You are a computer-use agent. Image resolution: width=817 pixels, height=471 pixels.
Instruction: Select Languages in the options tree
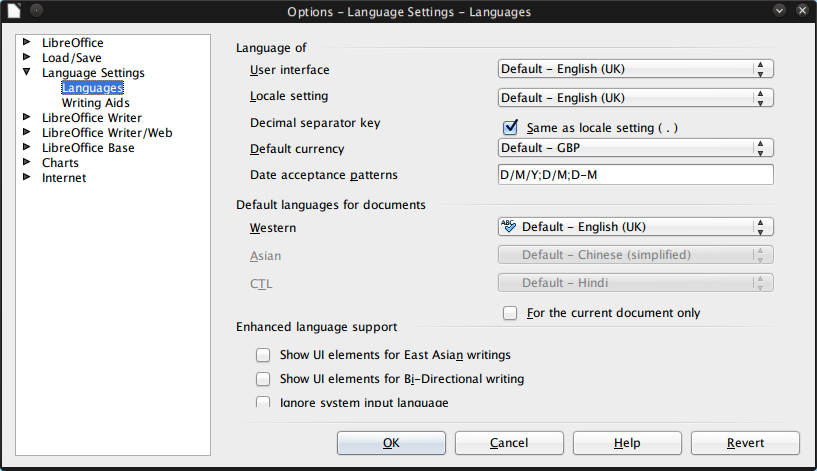(x=92, y=88)
